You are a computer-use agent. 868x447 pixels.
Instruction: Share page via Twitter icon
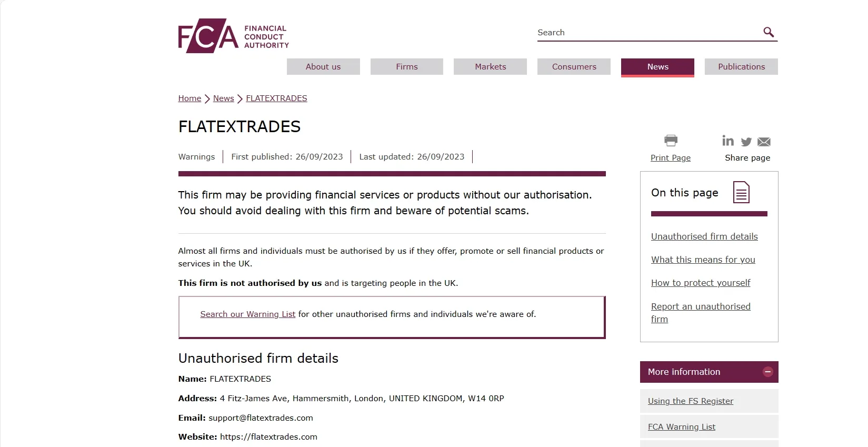coord(746,142)
